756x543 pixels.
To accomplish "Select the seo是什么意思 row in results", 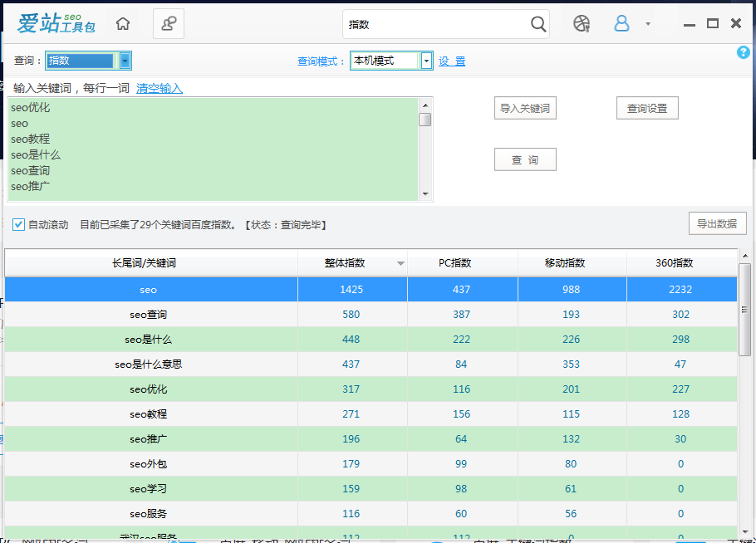I will click(x=149, y=364).
